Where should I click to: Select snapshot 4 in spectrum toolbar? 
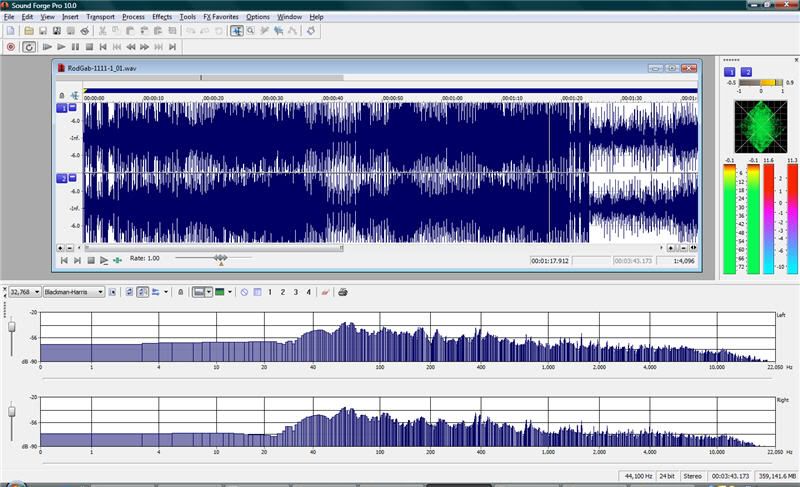(308, 292)
